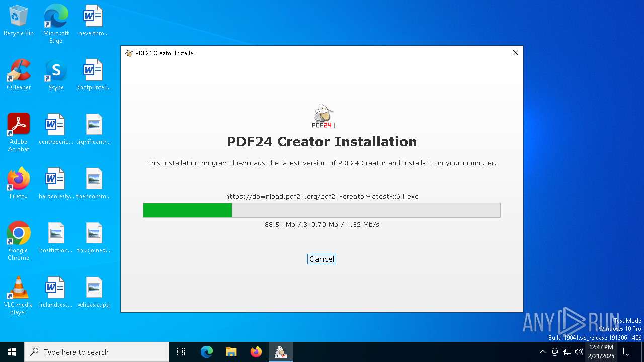Launch Edge from the taskbar

207,352
